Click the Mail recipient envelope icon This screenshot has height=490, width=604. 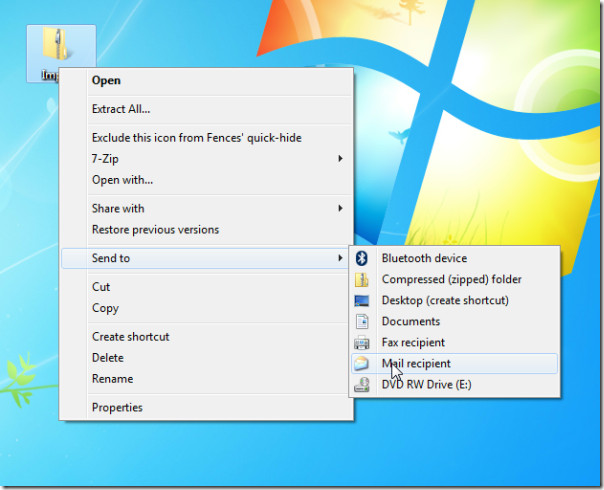361,363
